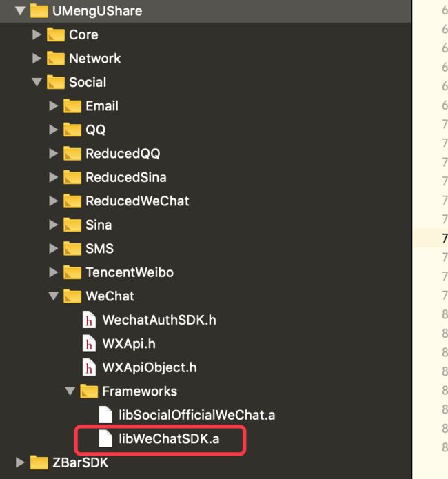
Task: Click the UMengUShare folder icon
Action: [x=39, y=11]
